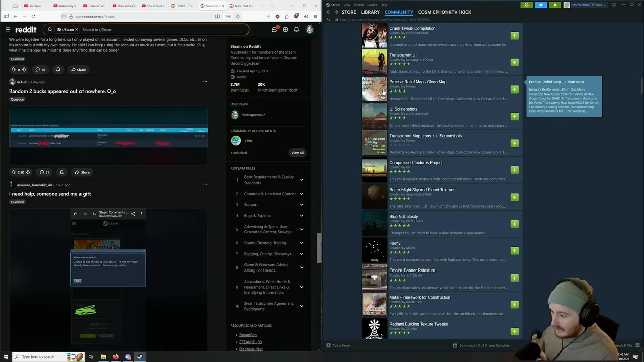Open the SteamRep resource link
The width and height of the screenshot is (644, 362).
[x=248, y=335]
